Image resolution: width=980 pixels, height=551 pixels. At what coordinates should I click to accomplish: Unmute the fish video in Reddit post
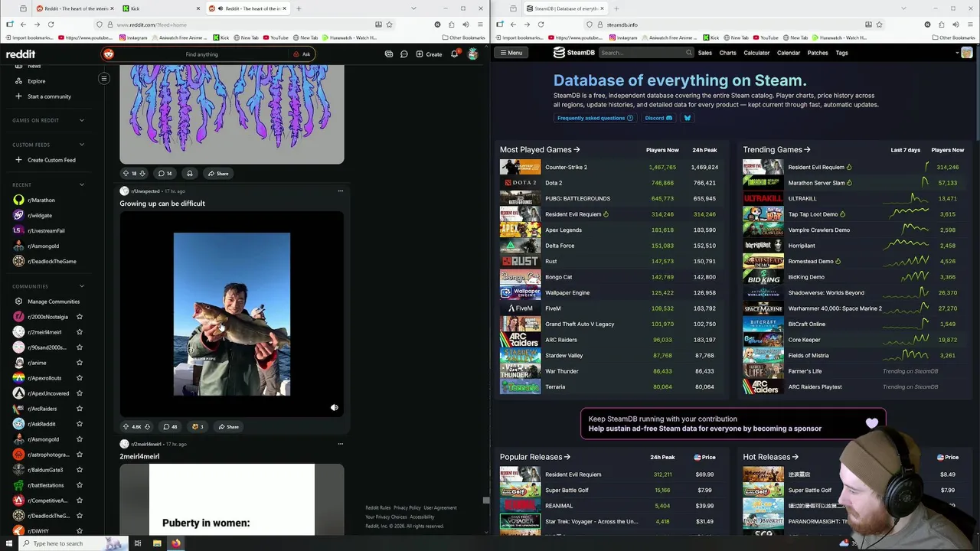334,408
